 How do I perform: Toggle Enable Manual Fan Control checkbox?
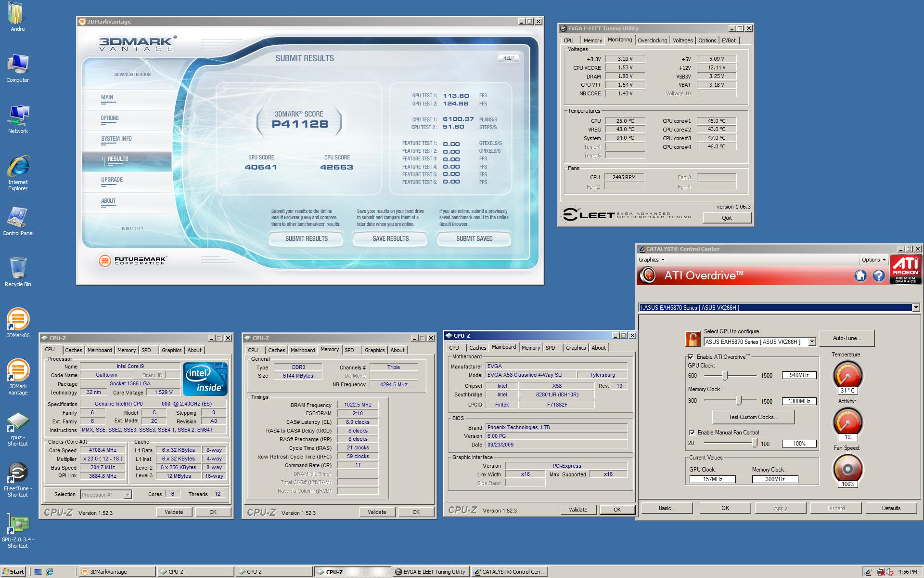coord(692,433)
